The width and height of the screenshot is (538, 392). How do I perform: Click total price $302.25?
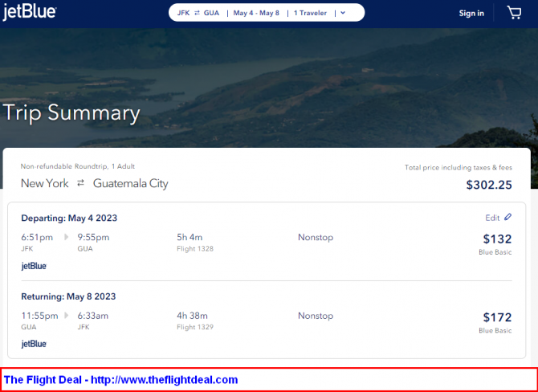tap(489, 185)
